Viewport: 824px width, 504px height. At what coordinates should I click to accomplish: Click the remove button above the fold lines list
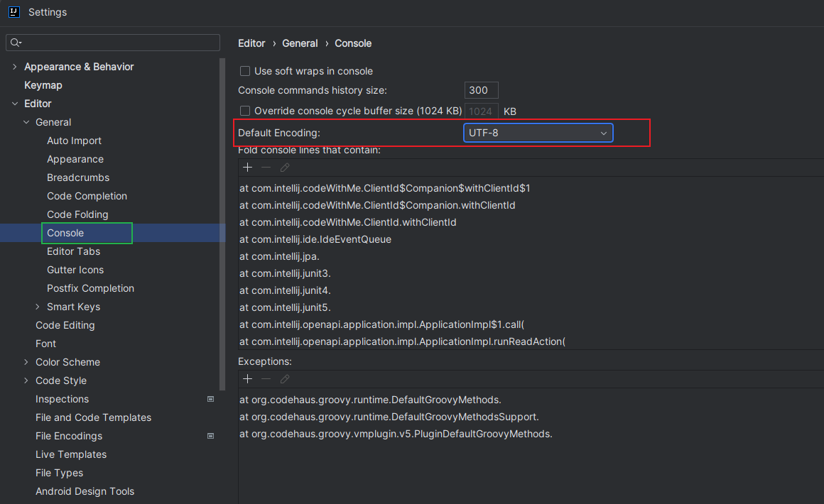tap(266, 168)
